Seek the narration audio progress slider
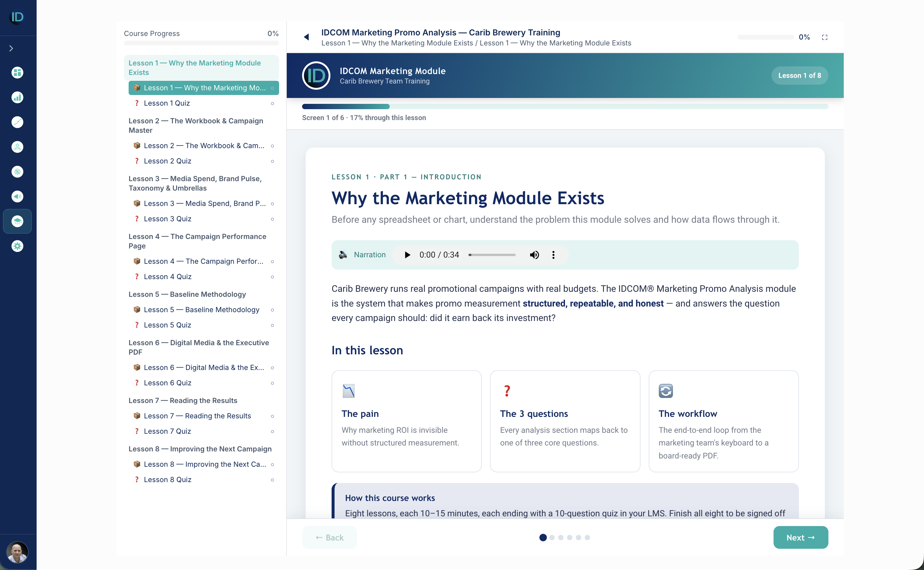 492,255
